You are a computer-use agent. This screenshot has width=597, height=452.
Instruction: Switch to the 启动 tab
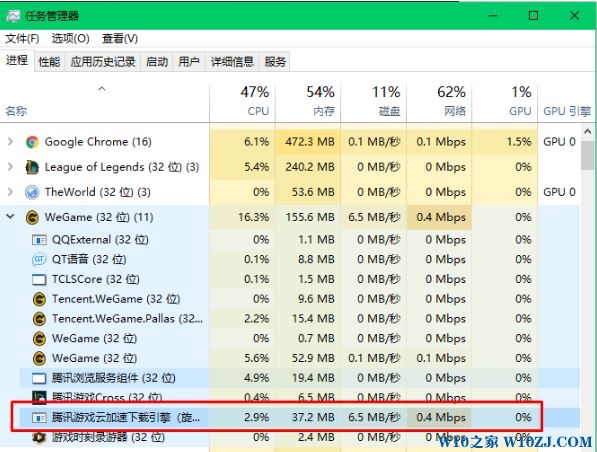point(157,61)
